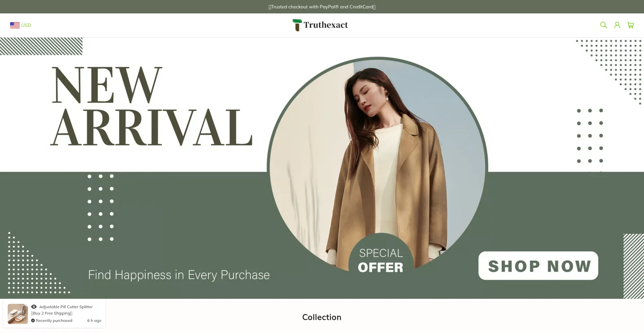Image resolution: width=644 pixels, height=333 pixels.
Task: Click the SHOP NOW banner button
Action: tap(538, 266)
